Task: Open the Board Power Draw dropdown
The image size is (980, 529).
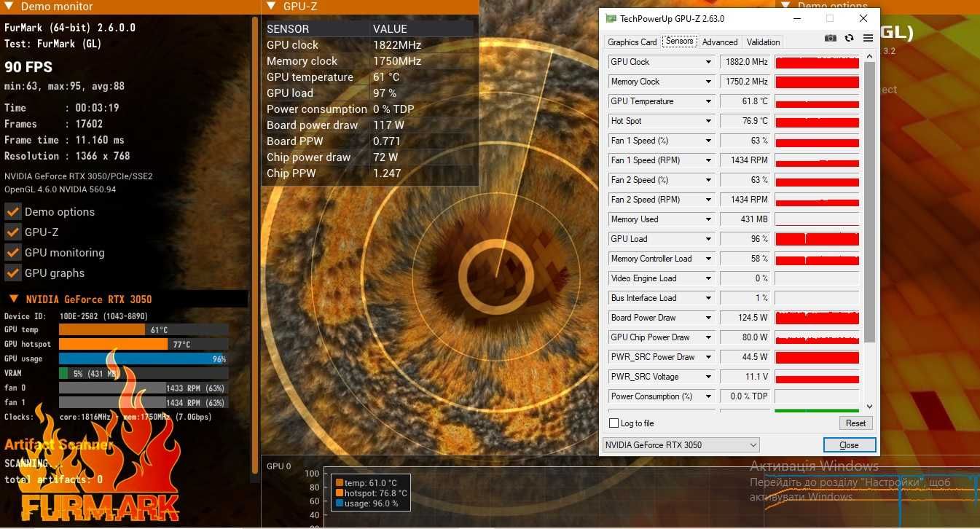Action: click(x=708, y=318)
